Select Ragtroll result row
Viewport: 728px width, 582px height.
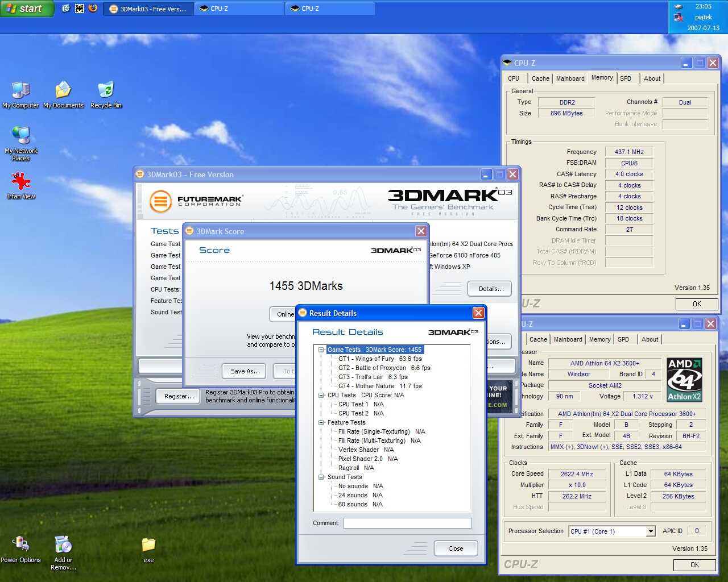(x=356, y=468)
